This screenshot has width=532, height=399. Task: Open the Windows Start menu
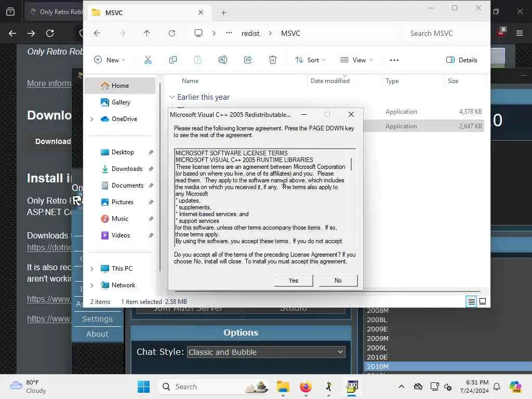pyautogui.click(x=143, y=387)
